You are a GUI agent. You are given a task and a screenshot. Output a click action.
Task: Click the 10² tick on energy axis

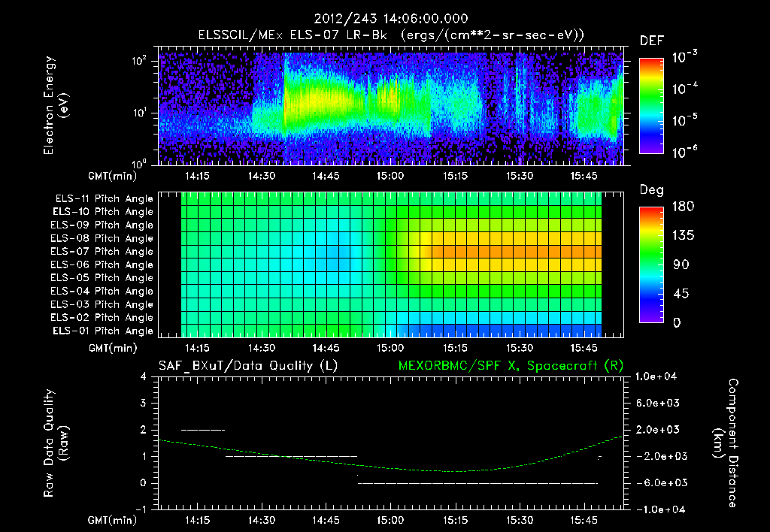click(139, 61)
